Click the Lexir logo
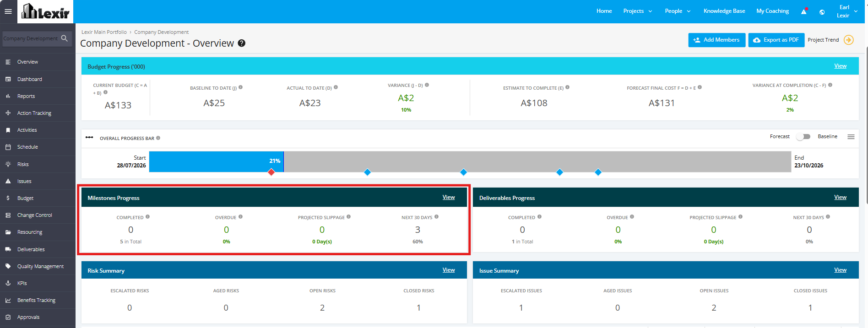868x328 pixels. coord(45,11)
